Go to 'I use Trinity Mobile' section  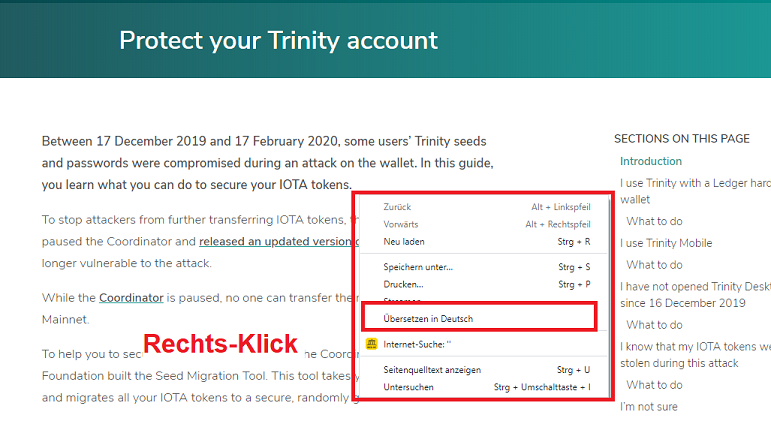click(x=666, y=243)
